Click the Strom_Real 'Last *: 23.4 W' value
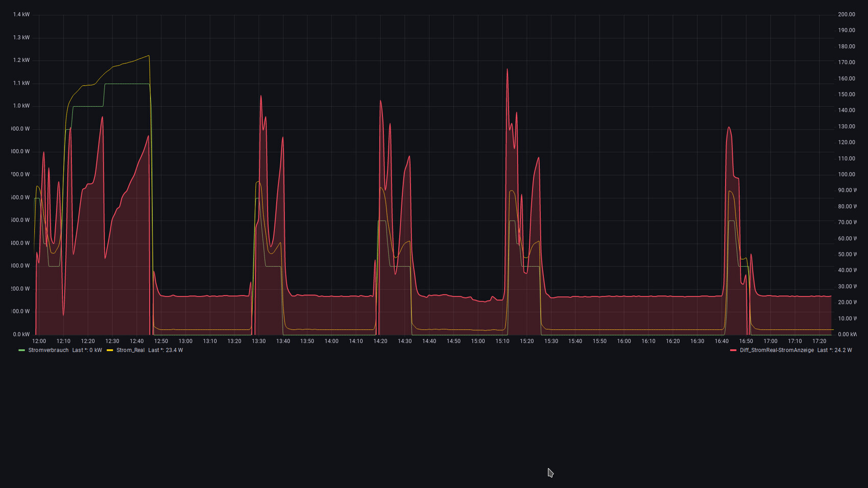The width and height of the screenshot is (868, 488). 165,350
